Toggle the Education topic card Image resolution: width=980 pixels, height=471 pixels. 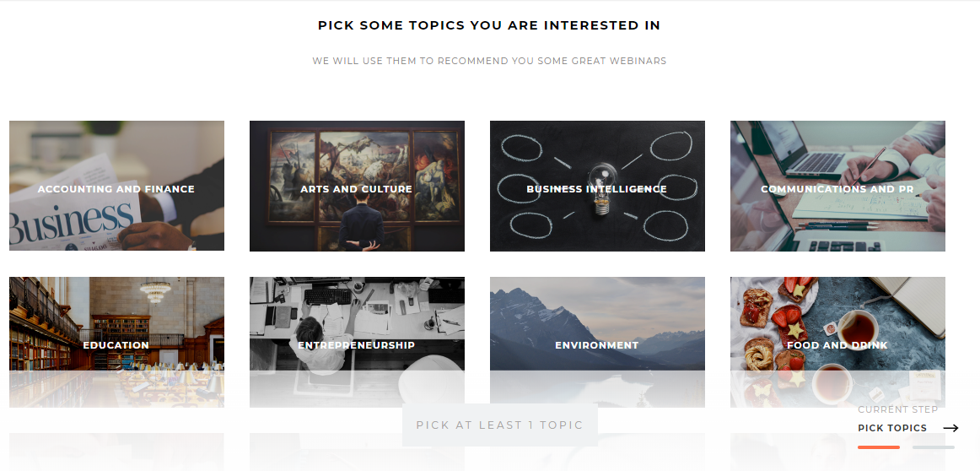[x=116, y=329]
